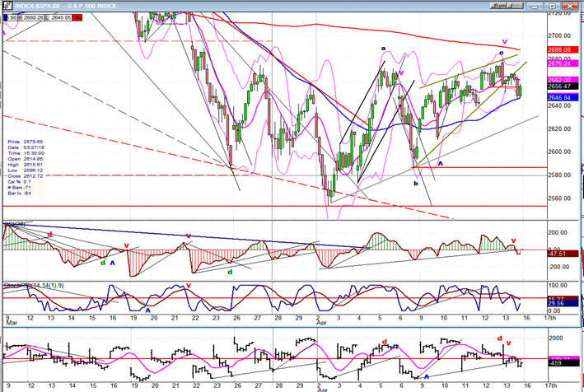Click the 2700.00 price axis label
Screen dimensions: 584x392
point(559,35)
